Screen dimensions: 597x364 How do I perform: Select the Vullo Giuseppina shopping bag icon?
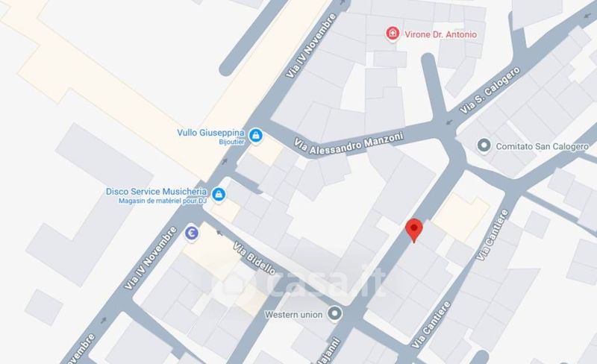pos(255,135)
